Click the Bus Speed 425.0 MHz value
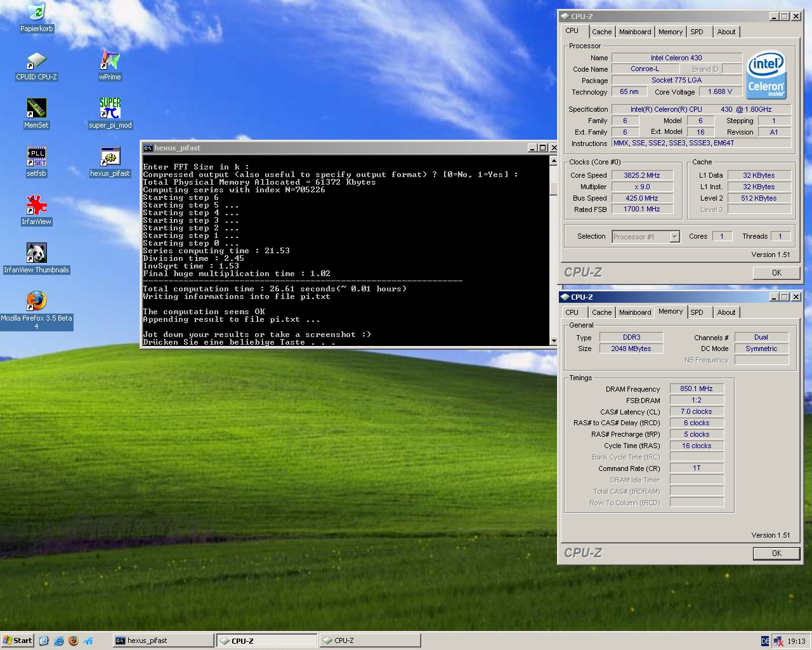 coord(642,198)
